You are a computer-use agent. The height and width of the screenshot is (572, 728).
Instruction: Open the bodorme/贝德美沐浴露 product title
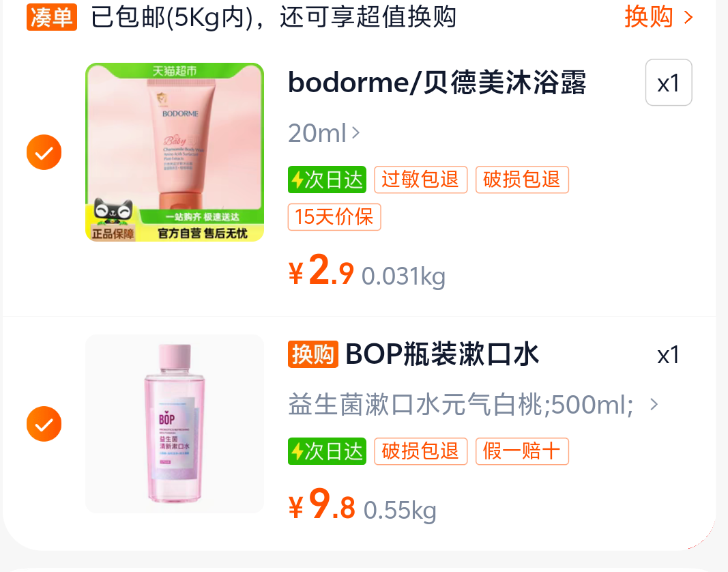tap(437, 83)
